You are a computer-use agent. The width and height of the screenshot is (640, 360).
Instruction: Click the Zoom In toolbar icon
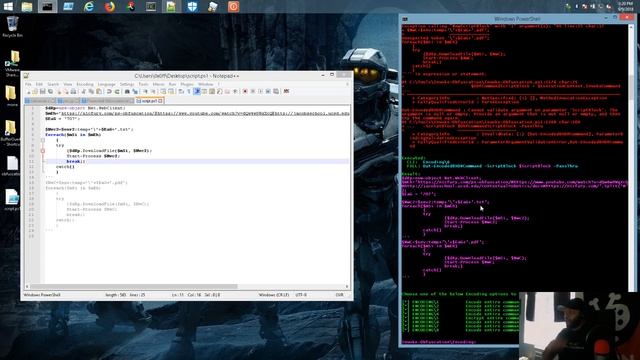point(145,91)
